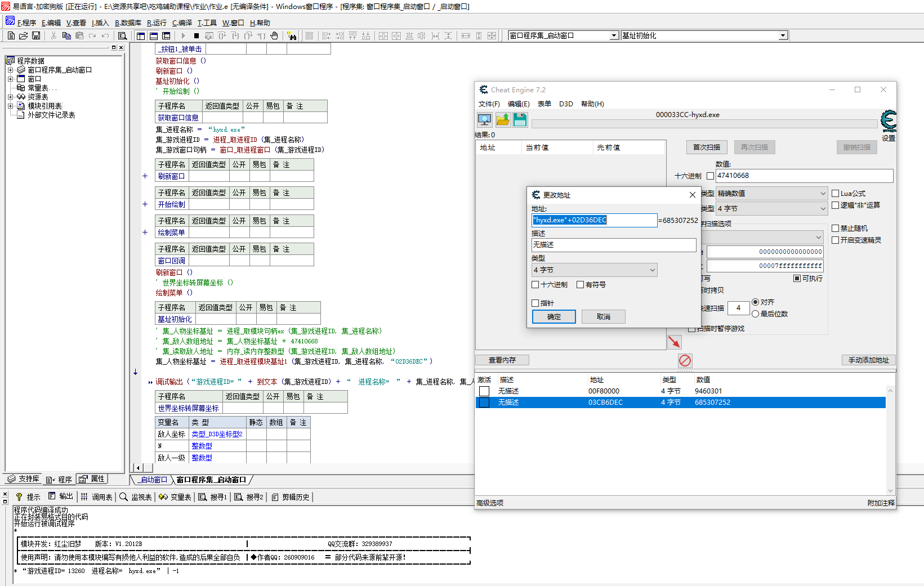Click Cheat Engine save floppy icon
The height and width of the screenshot is (586, 924).
click(520, 119)
